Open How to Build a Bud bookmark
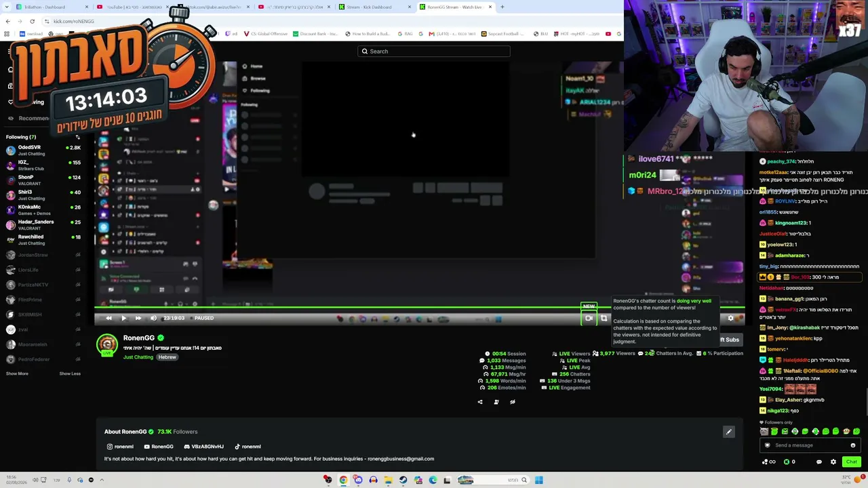868x488 pixels. pos(368,34)
